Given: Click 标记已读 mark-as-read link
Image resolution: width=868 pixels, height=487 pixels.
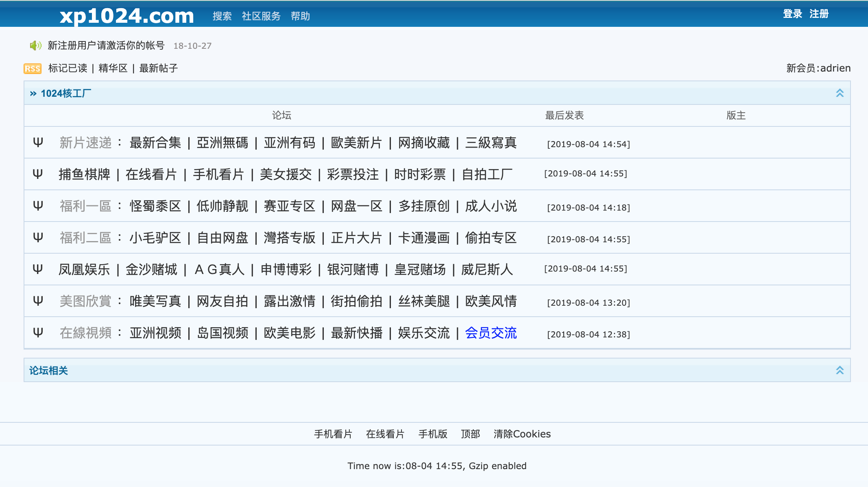Looking at the screenshot, I should (68, 68).
